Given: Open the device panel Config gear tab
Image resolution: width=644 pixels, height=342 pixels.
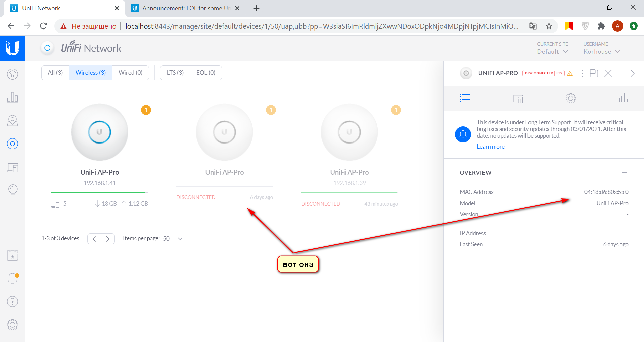Looking at the screenshot, I should (x=570, y=98).
